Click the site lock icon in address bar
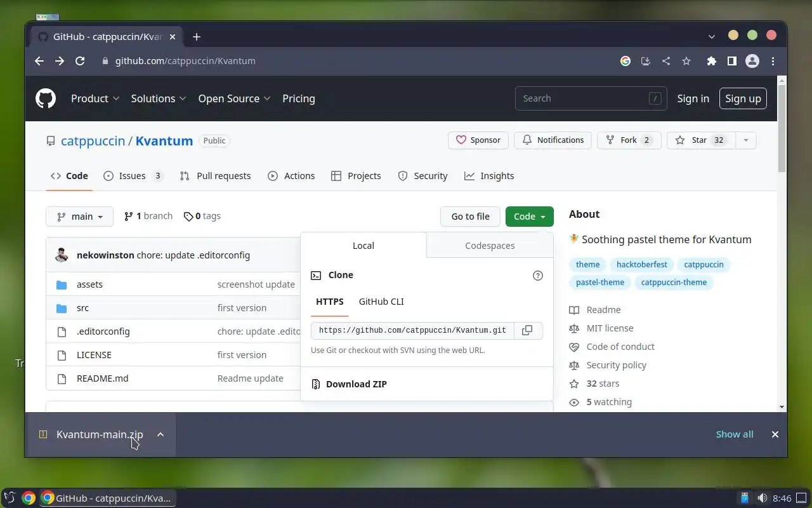 click(x=105, y=61)
